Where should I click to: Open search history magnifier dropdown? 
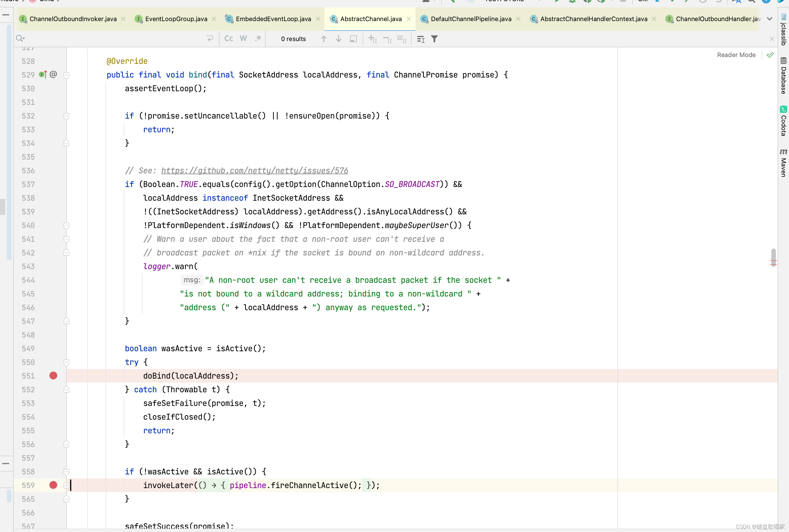pyautogui.click(x=20, y=38)
